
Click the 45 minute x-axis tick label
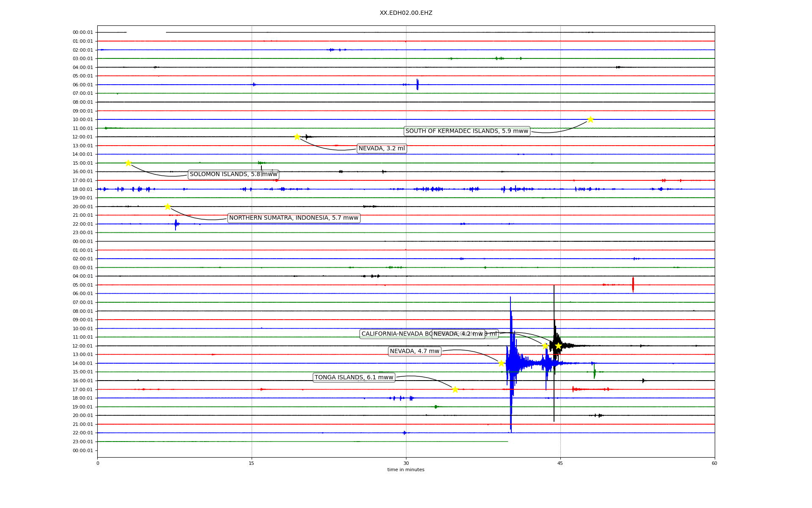pyautogui.click(x=560, y=463)
